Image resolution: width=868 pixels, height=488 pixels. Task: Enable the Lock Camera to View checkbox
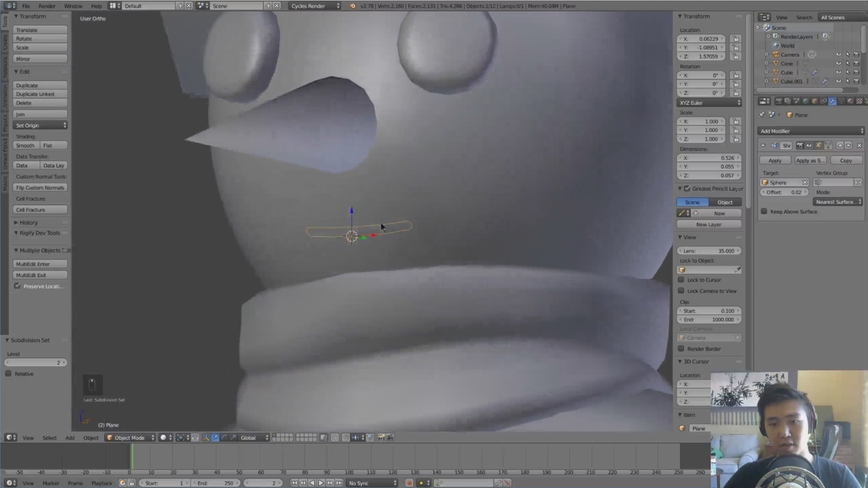click(x=682, y=291)
